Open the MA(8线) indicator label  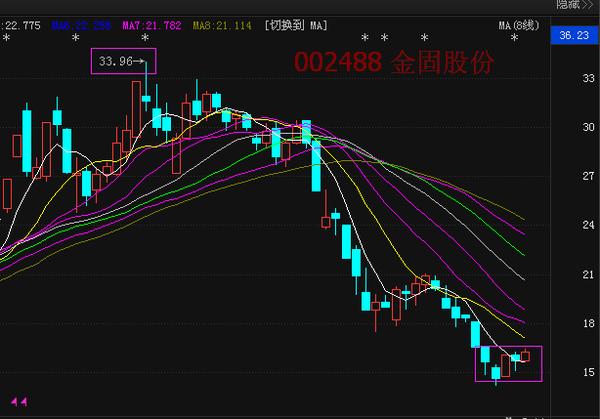tap(519, 26)
